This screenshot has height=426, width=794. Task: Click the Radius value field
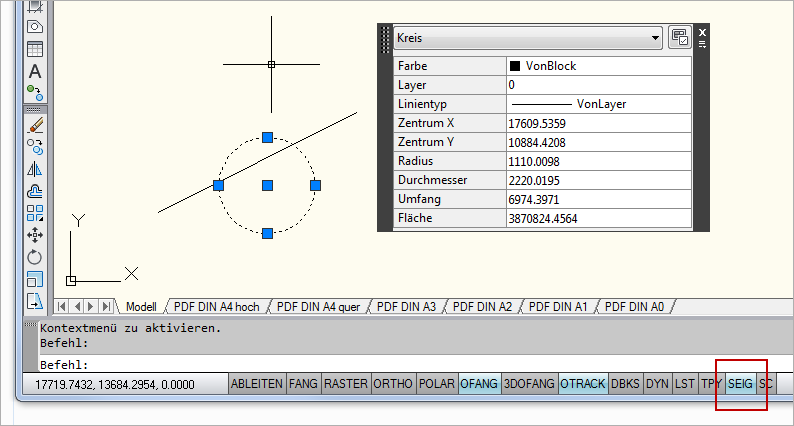click(x=598, y=161)
